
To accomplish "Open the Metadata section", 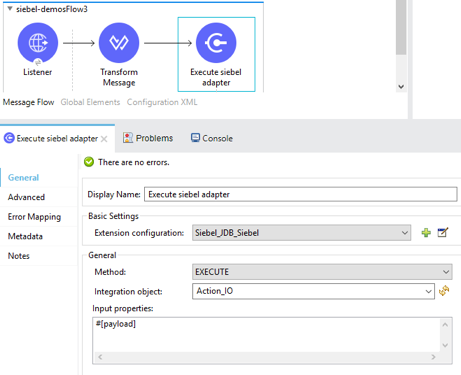I will [25, 236].
